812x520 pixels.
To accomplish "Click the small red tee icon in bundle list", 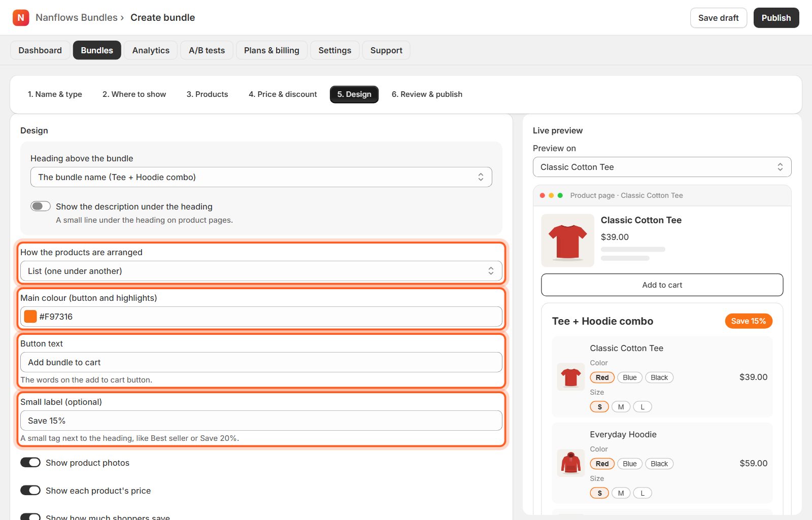I will tap(571, 377).
